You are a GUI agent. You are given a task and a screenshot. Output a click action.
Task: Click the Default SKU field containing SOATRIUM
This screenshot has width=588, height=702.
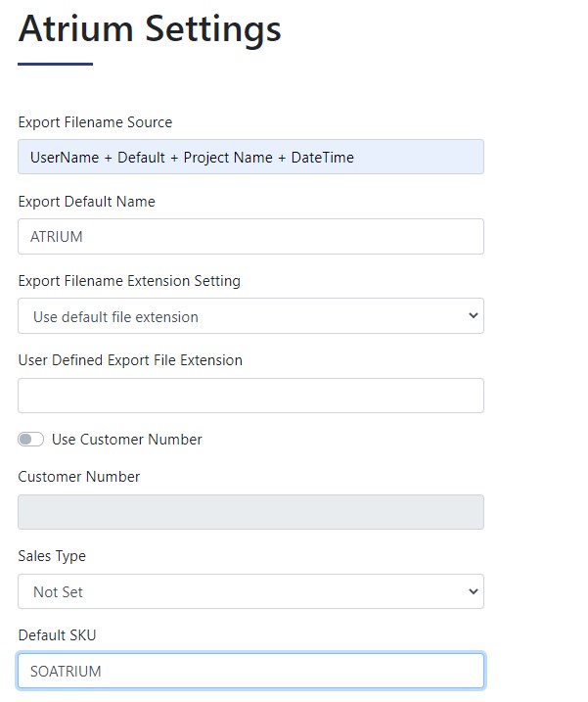click(x=250, y=671)
